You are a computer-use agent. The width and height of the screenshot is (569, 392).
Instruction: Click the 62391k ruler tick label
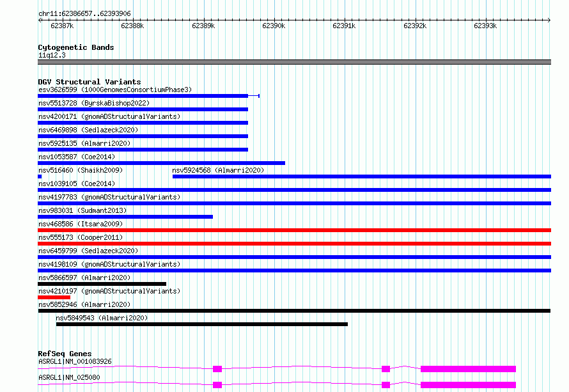tap(344, 26)
